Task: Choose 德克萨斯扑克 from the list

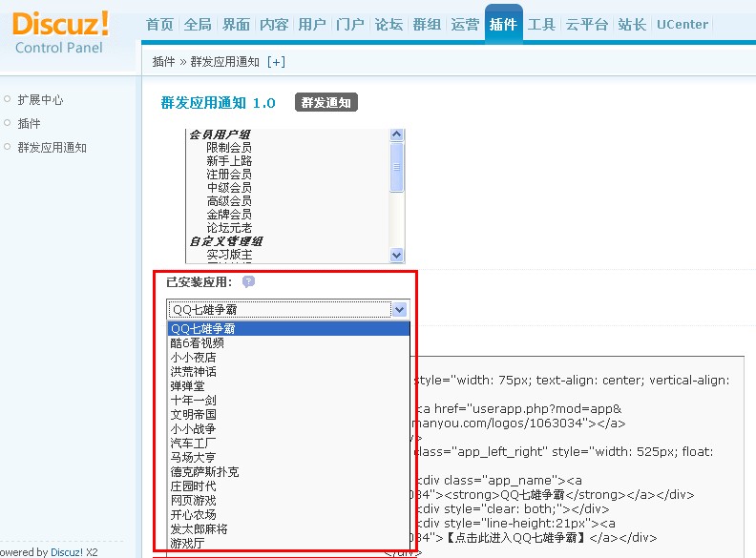Action: pos(288,472)
